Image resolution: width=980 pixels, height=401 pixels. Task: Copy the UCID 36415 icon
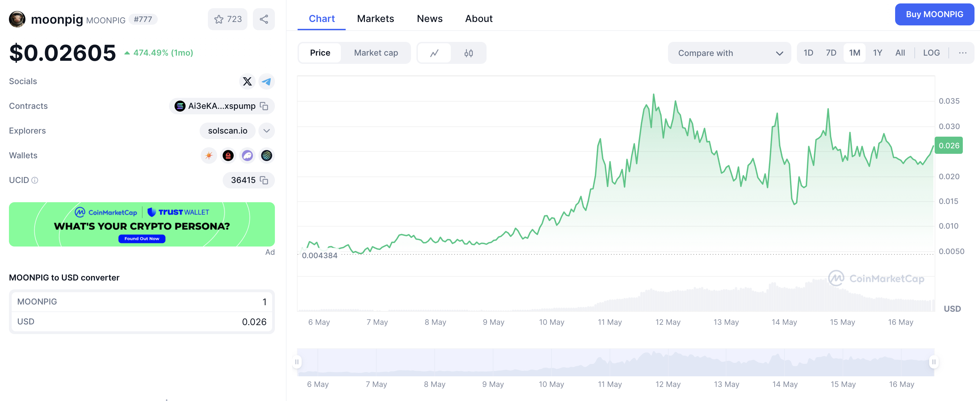coord(264,180)
